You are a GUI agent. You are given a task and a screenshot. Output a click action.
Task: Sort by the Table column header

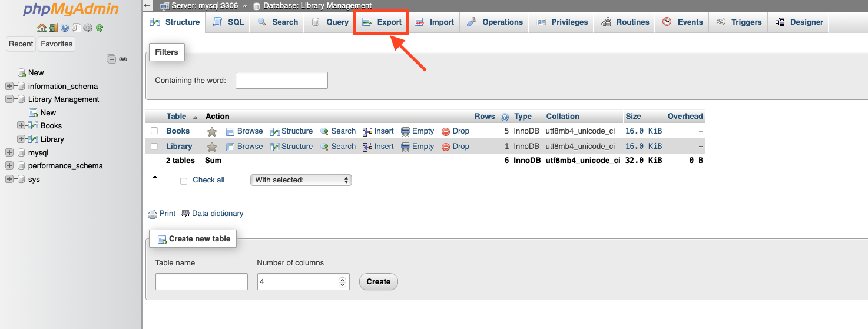[176, 117]
